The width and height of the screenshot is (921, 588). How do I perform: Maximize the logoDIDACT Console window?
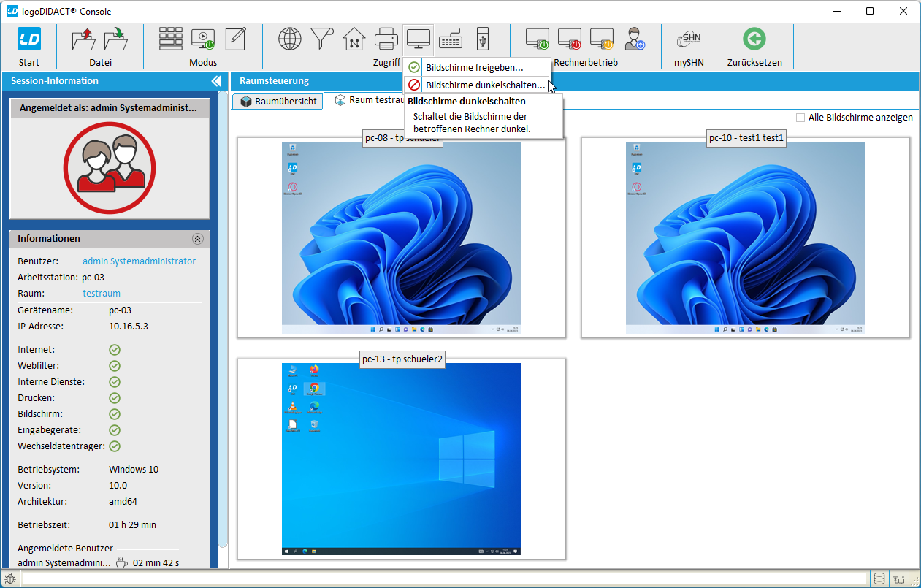[870, 11]
